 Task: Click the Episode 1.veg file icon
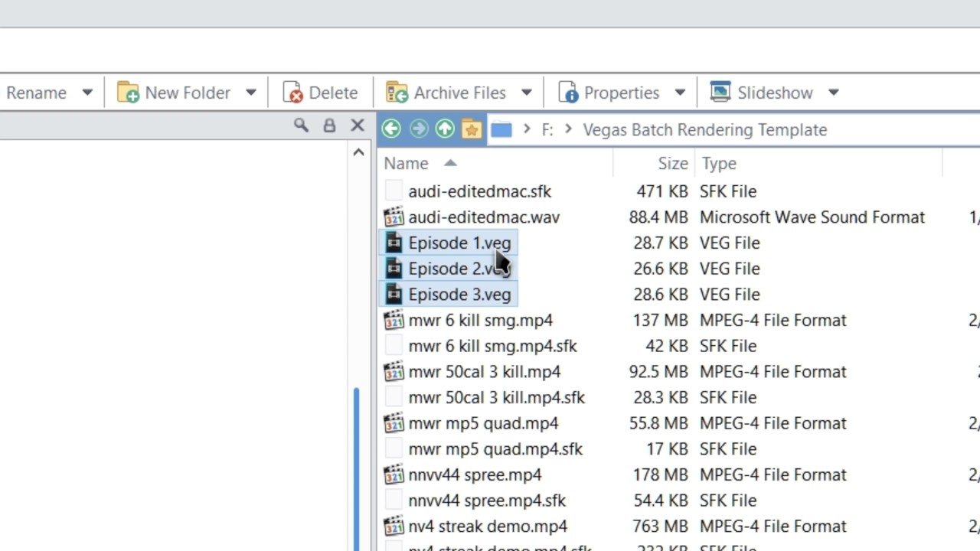point(394,243)
